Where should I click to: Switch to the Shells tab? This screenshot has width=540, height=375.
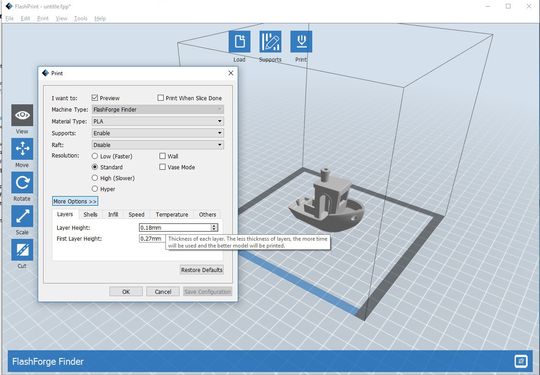pos(90,215)
